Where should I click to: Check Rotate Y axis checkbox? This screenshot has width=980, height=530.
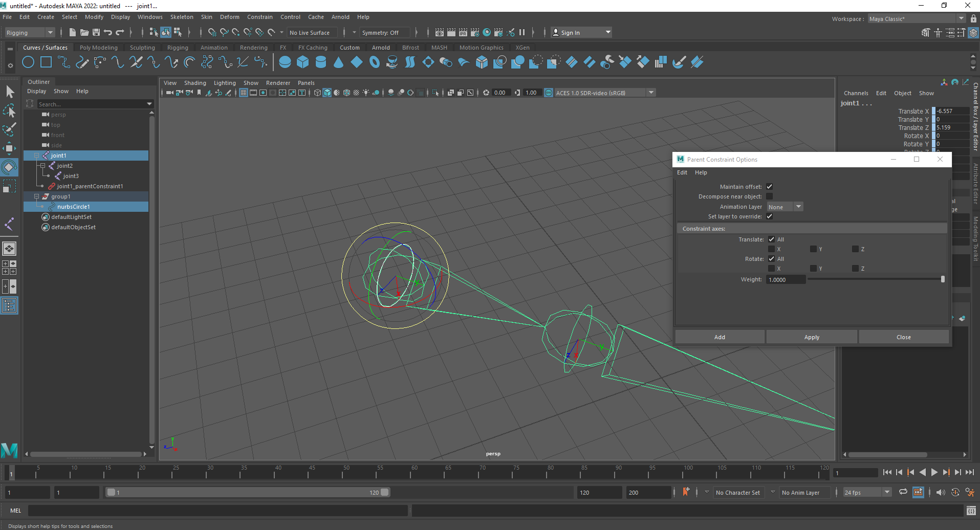tap(813, 269)
